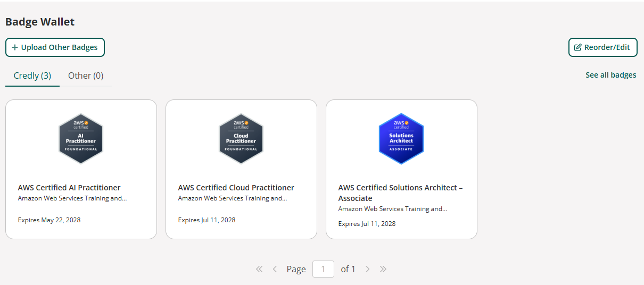Open the AI Practitioner badge image
644x285 pixels.
tap(81, 139)
